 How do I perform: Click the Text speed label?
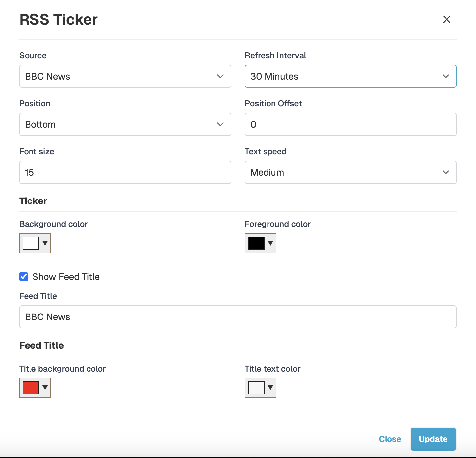(x=266, y=151)
